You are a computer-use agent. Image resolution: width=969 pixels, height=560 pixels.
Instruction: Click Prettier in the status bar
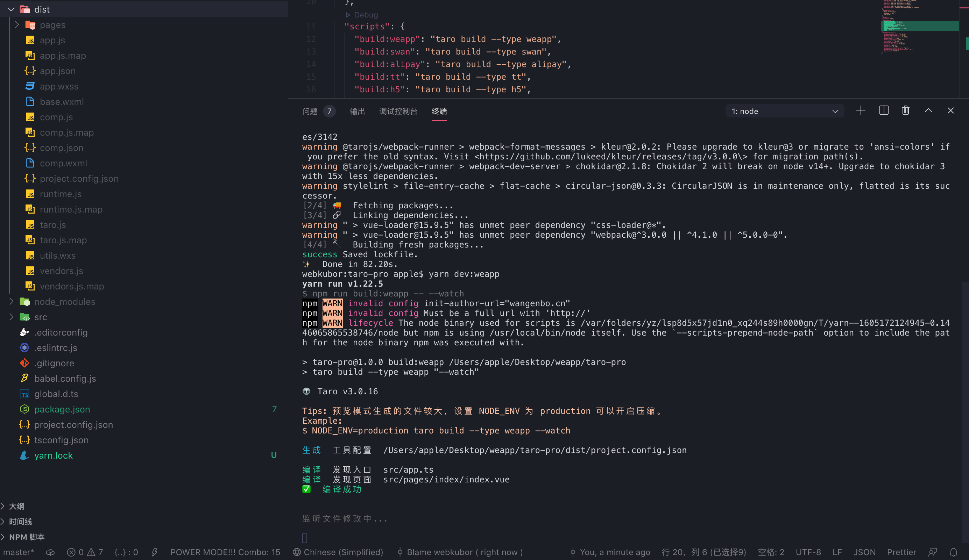(901, 552)
